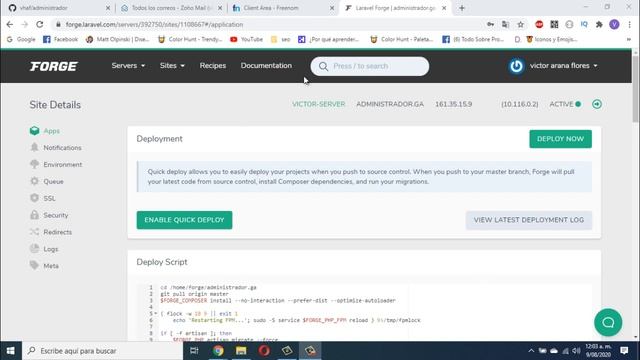Show more bookmarks with the chevron
Screen dimensions: 640x360
click(x=629, y=40)
